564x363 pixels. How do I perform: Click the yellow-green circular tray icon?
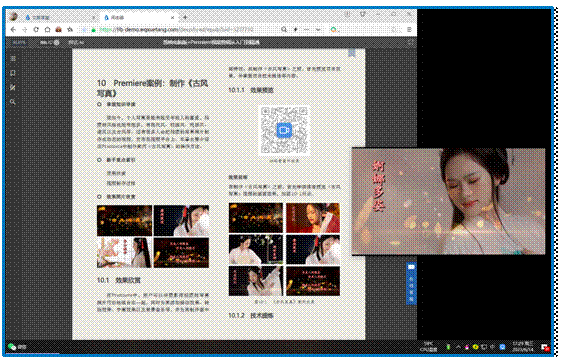coord(476,347)
